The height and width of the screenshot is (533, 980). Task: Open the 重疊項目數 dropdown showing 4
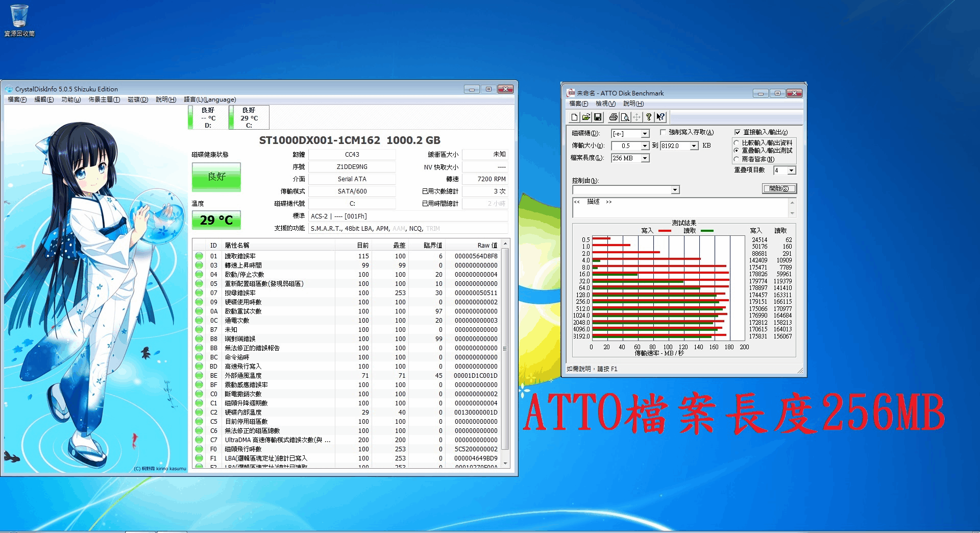[792, 171]
